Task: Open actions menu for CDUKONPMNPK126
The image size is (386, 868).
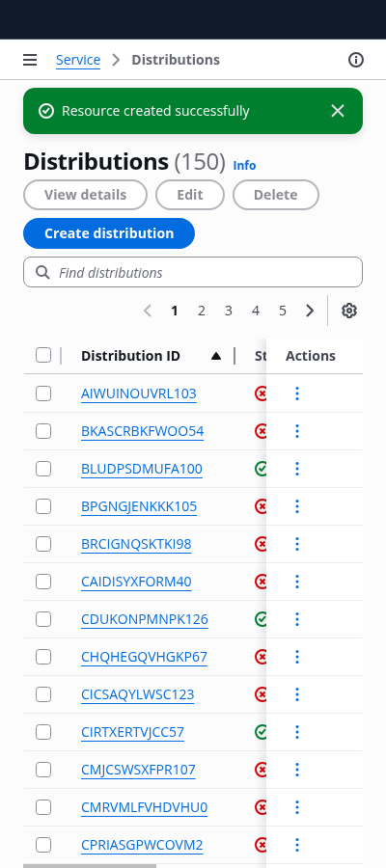Action: (x=297, y=619)
